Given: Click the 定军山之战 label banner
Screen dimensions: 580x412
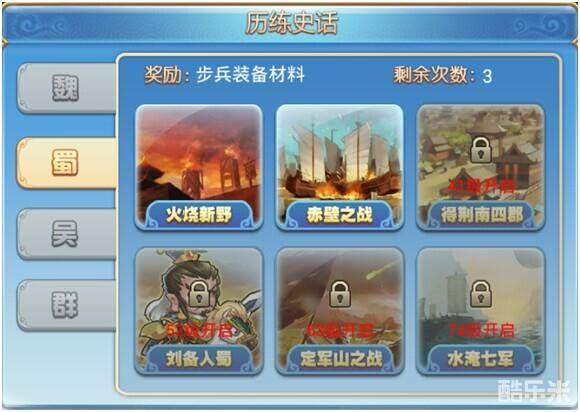Looking at the screenshot, I should point(340,359).
